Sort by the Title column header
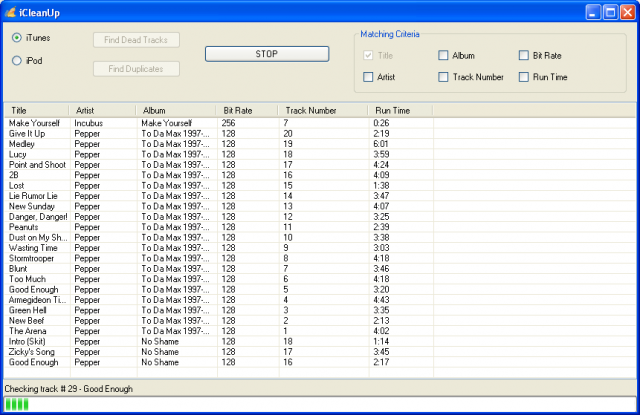Image resolution: width=640 pixels, height=415 pixels. (x=37, y=111)
